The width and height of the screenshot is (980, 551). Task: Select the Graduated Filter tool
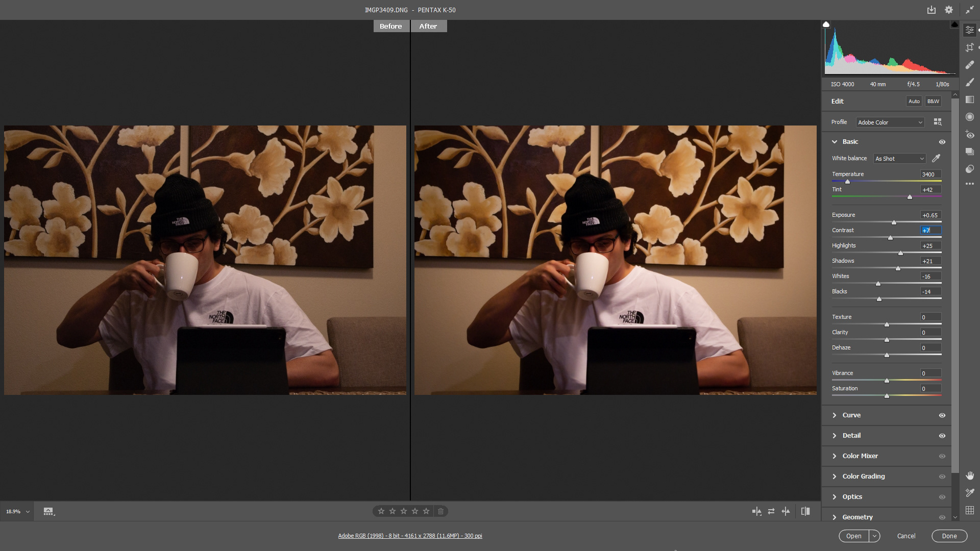(x=970, y=99)
